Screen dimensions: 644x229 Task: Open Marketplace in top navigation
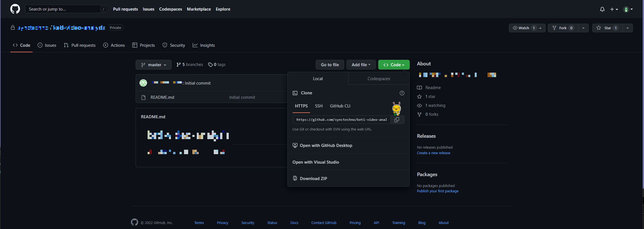click(x=199, y=9)
